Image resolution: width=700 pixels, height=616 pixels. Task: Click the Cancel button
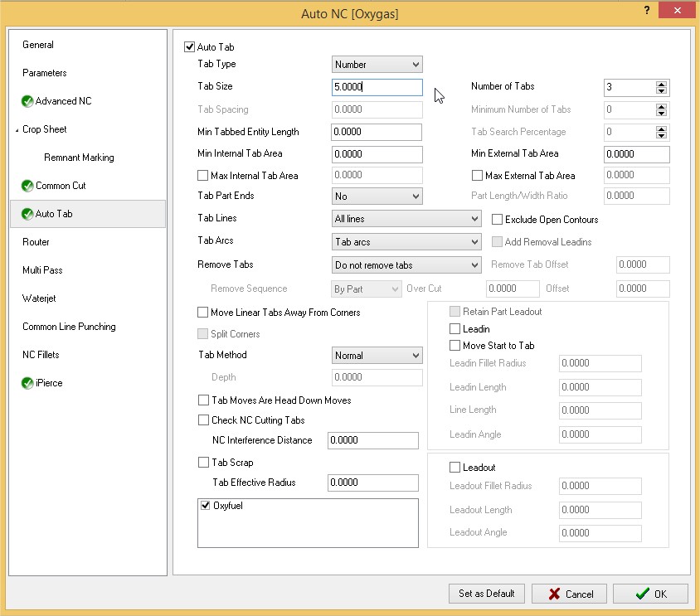(x=568, y=594)
